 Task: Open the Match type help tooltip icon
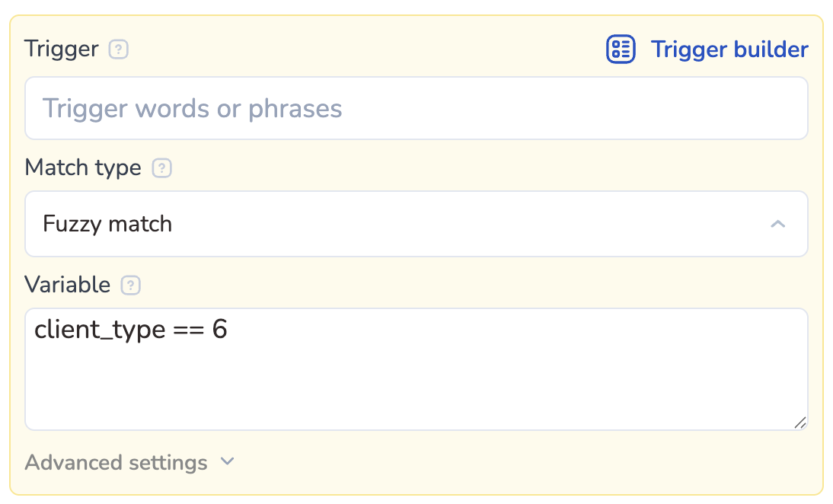tap(161, 167)
